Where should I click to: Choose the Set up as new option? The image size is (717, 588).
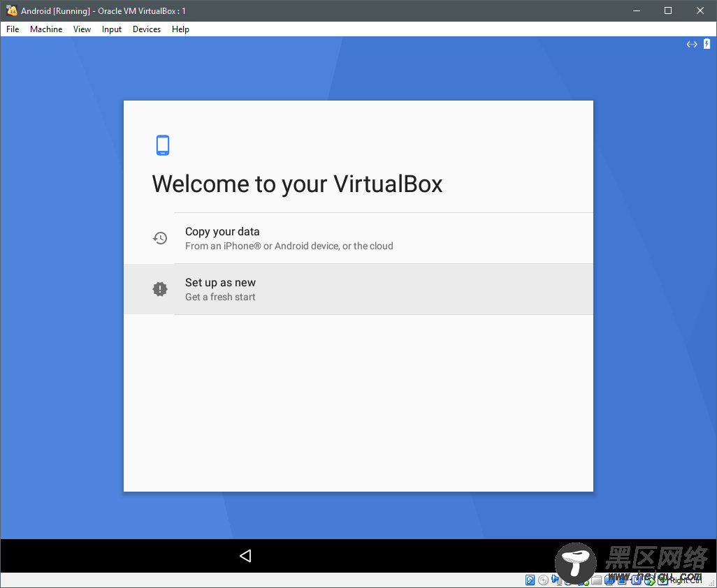[358, 289]
